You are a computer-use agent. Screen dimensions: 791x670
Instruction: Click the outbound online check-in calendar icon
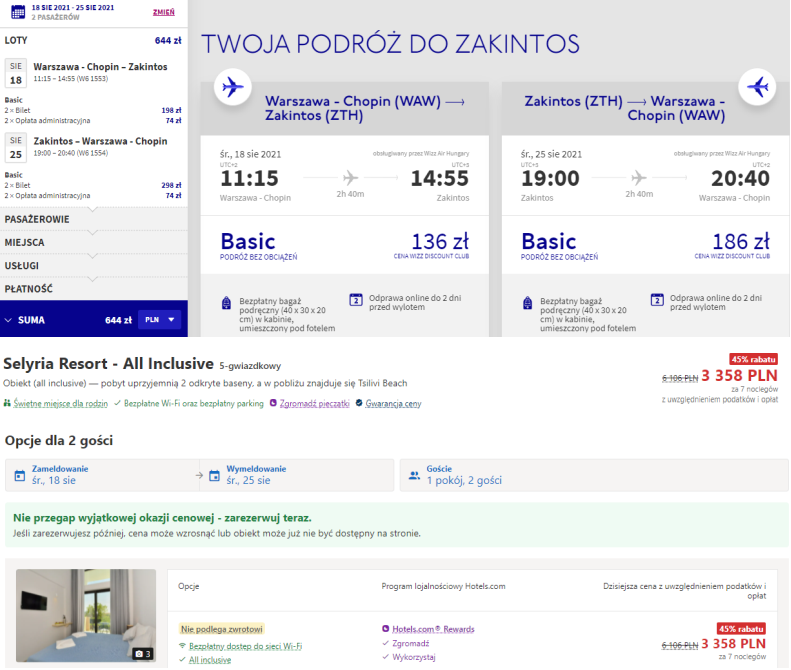tap(356, 300)
